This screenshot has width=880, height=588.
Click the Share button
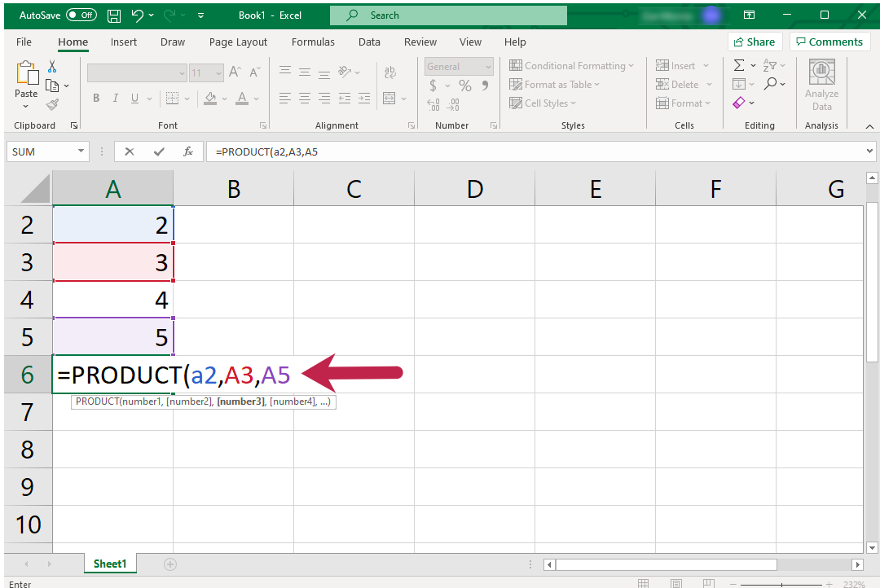pos(755,42)
